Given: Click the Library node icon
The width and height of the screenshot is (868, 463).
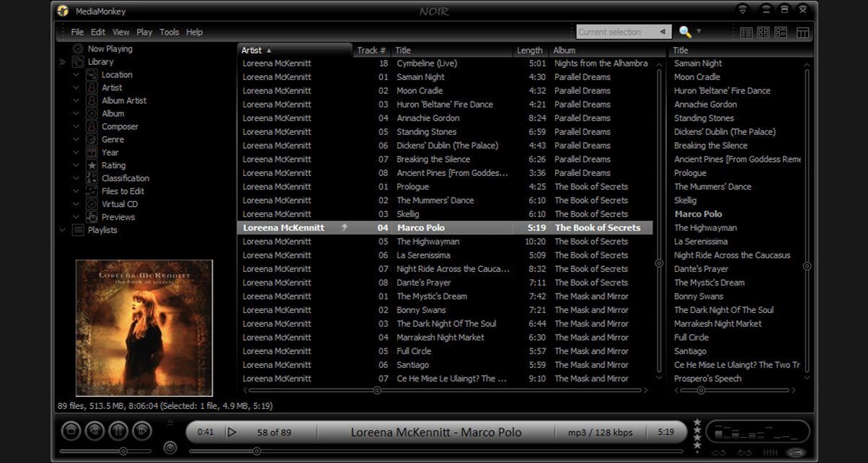Looking at the screenshot, I should point(78,62).
